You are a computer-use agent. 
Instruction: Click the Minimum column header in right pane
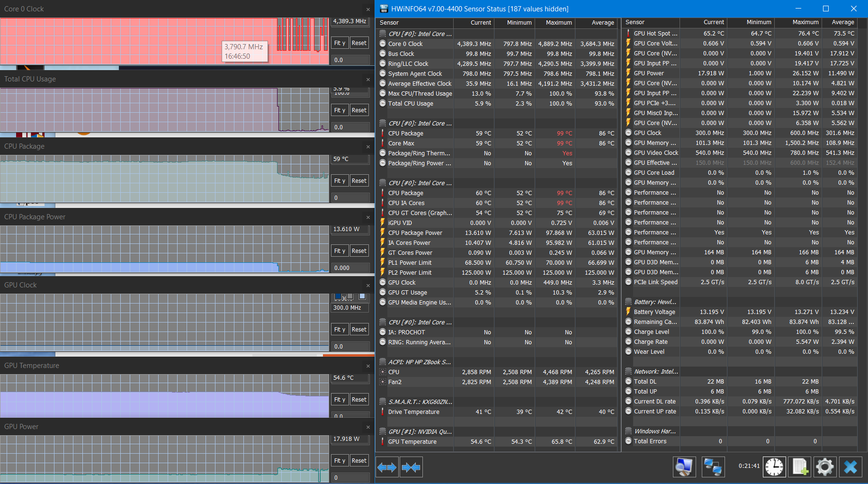click(751, 22)
